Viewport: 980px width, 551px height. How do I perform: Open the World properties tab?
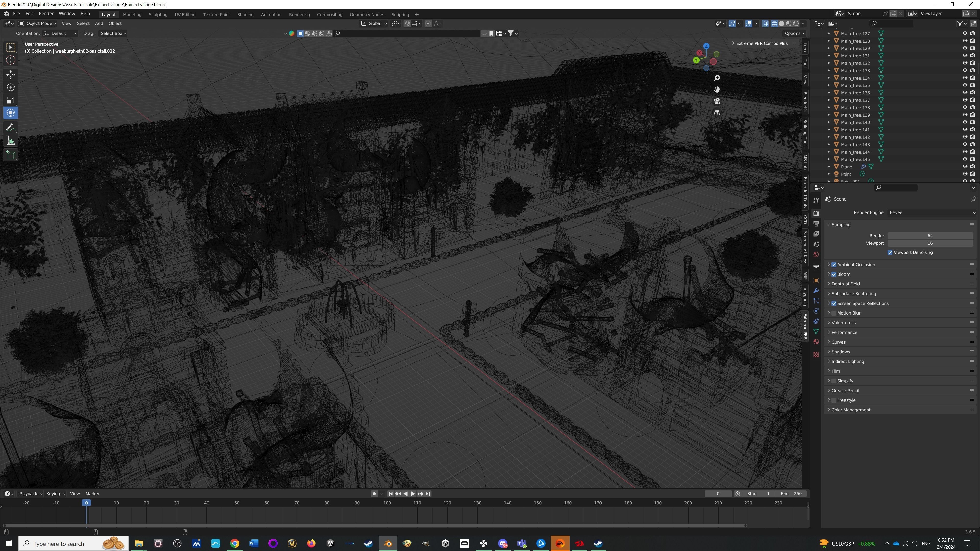(816, 254)
